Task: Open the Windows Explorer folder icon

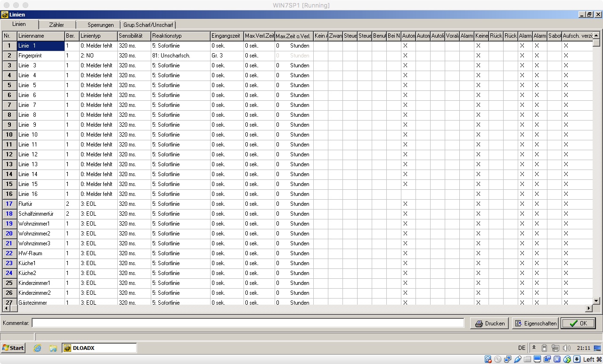Action: tap(53, 348)
